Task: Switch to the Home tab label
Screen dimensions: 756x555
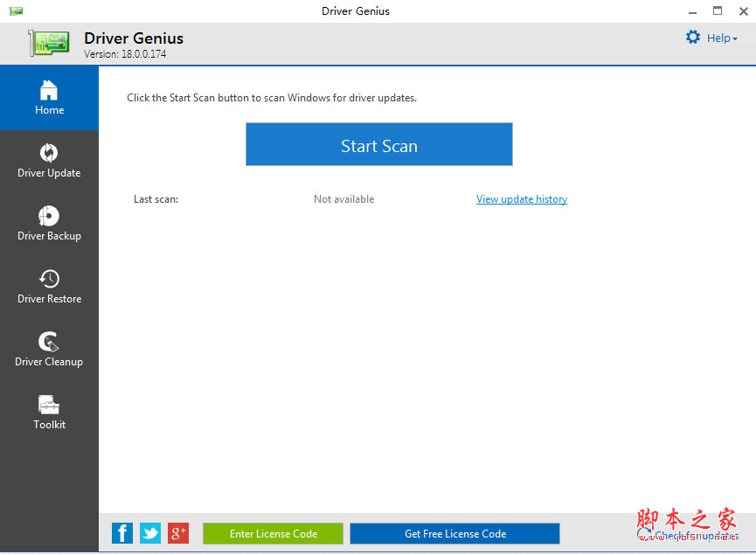Action: pos(49,110)
